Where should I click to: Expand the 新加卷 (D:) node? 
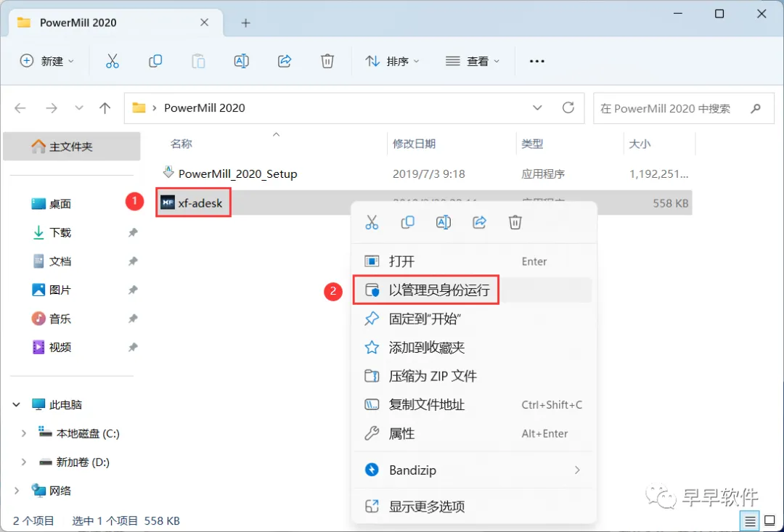[23, 462]
